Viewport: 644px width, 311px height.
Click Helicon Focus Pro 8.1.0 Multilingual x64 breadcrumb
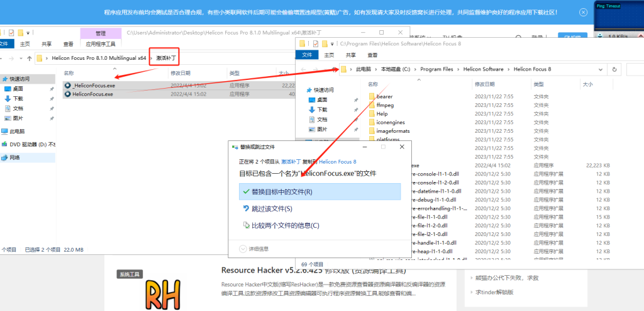click(99, 58)
